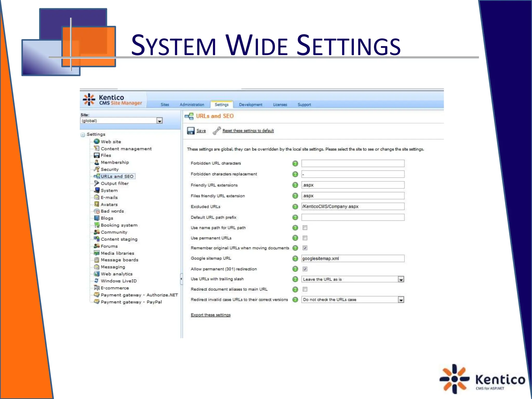This screenshot has height=399, width=532.
Task: Click the Blogs book icon
Action: (x=97, y=218)
